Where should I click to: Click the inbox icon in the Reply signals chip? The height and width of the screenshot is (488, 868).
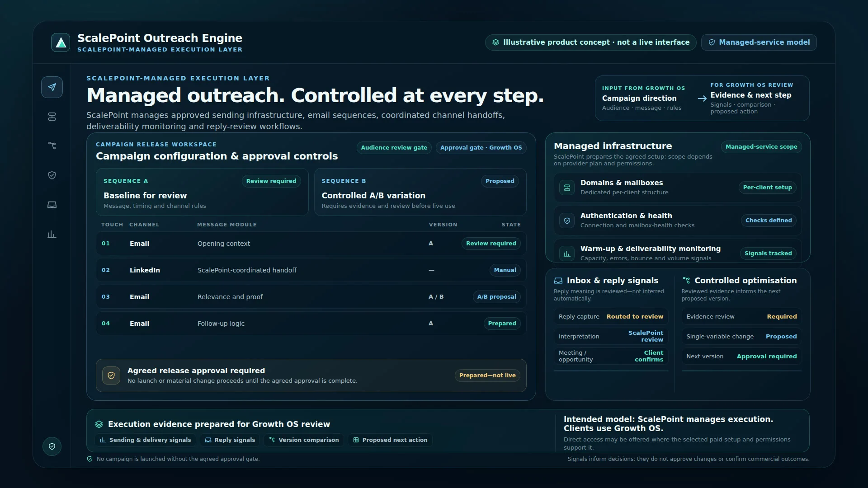[x=208, y=440]
